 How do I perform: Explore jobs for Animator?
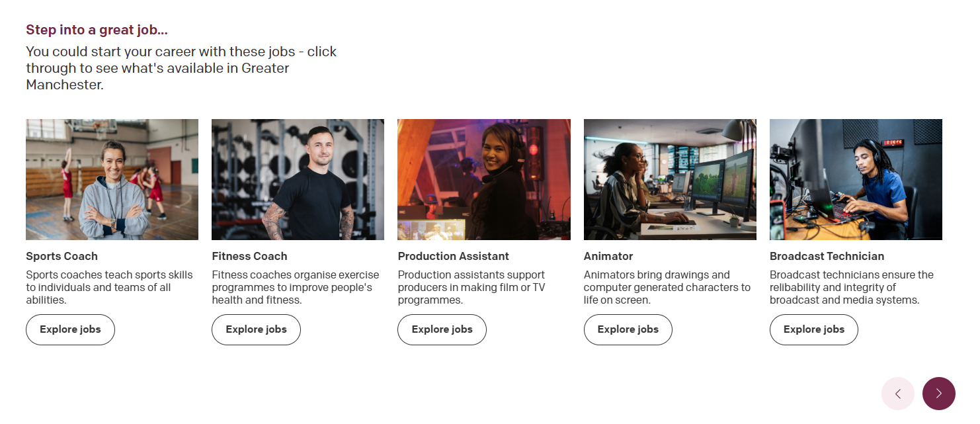point(628,329)
